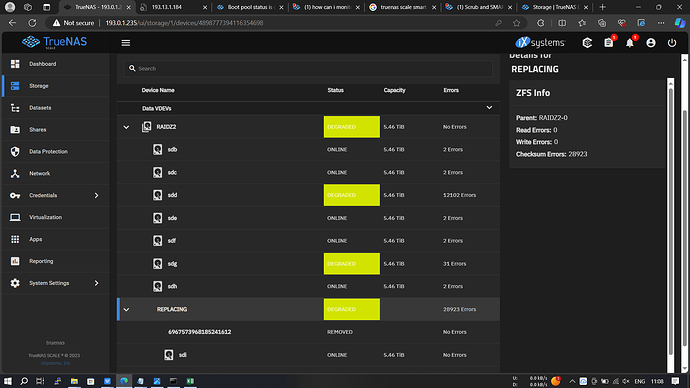This screenshot has height=388, width=690.
Task: Collapse the Data VDEVs section
Action: point(489,108)
